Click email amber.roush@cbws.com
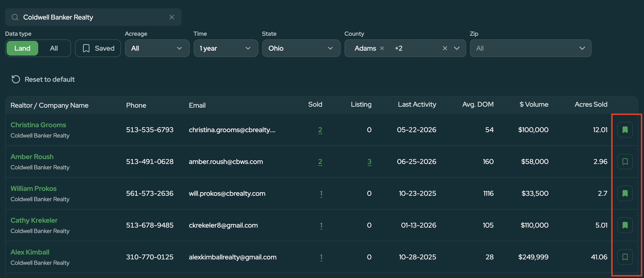The image size is (644, 278). coord(226,162)
